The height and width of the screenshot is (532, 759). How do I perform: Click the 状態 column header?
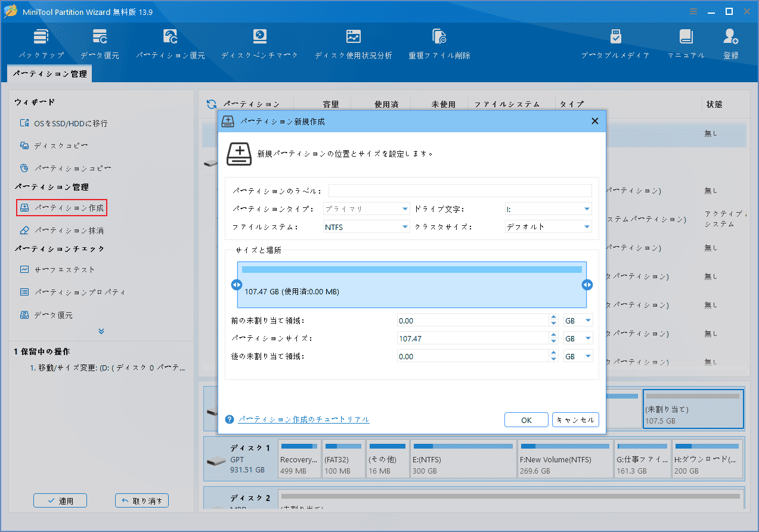coord(714,104)
